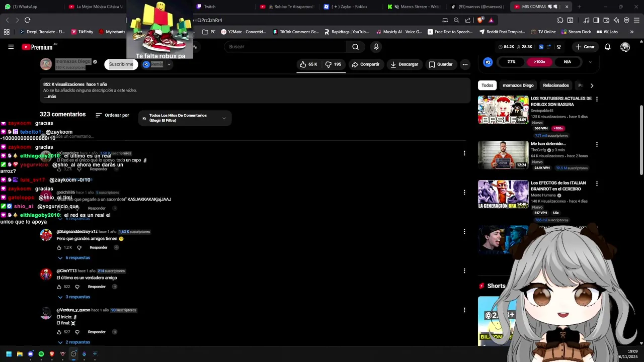Expand the vidIQ stats panel chevron

[590, 62]
